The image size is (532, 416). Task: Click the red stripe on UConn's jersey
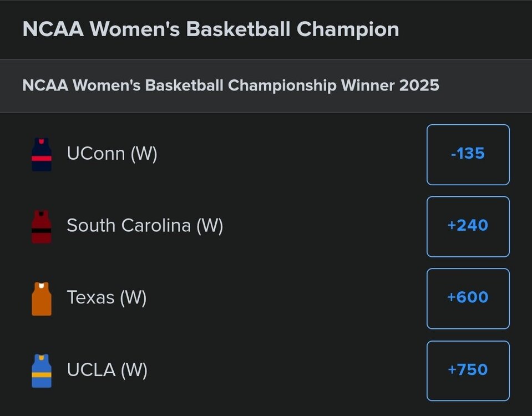pos(42,158)
